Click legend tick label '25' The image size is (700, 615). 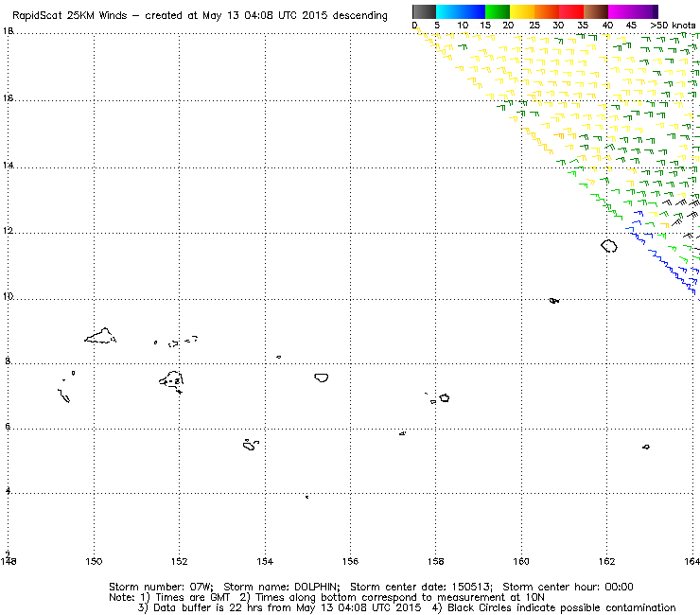click(x=534, y=25)
